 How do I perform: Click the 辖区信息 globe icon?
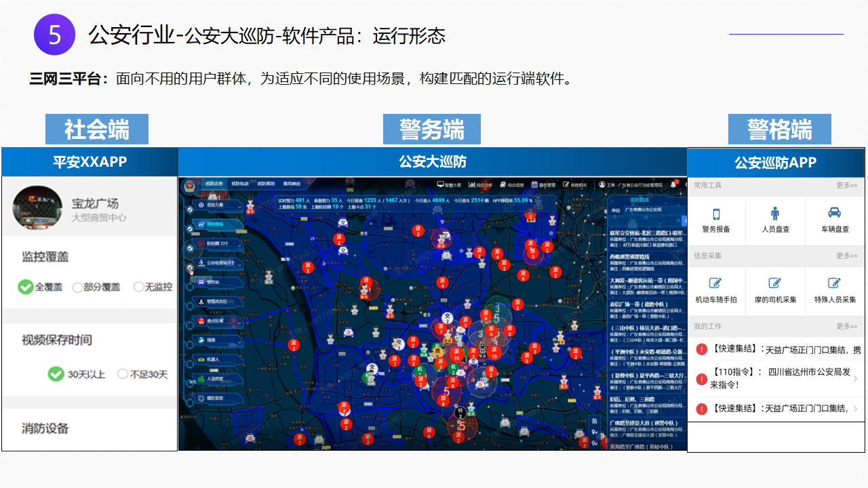[201, 398]
